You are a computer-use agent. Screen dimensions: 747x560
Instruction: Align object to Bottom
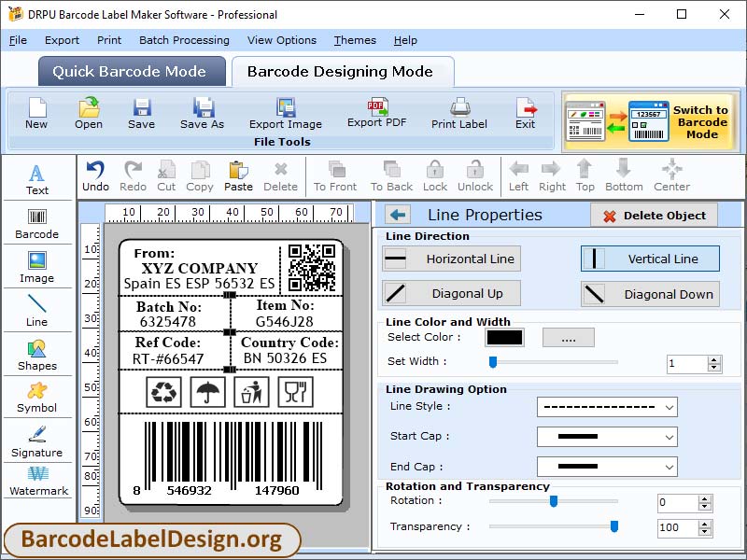624,176
